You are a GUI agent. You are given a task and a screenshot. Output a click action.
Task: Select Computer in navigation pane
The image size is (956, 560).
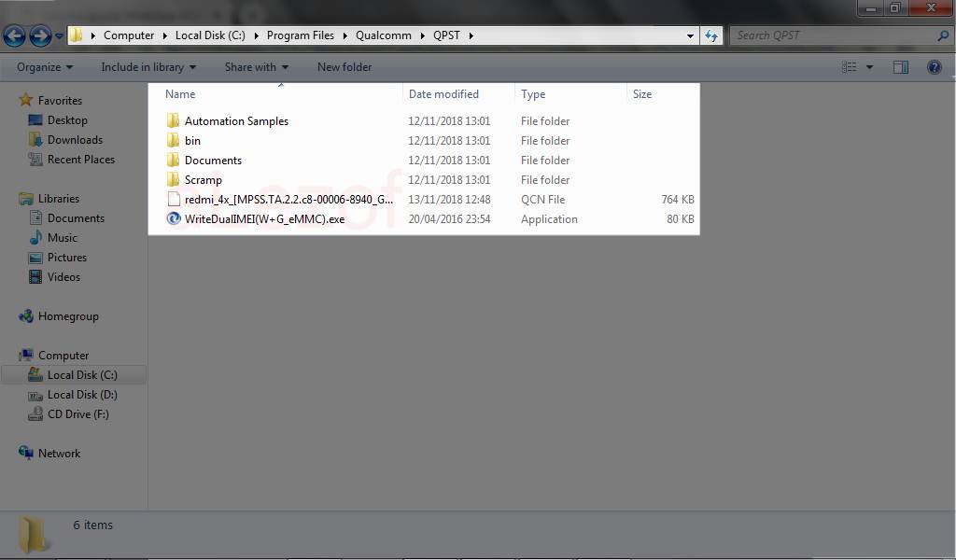(x=63, y=356)
